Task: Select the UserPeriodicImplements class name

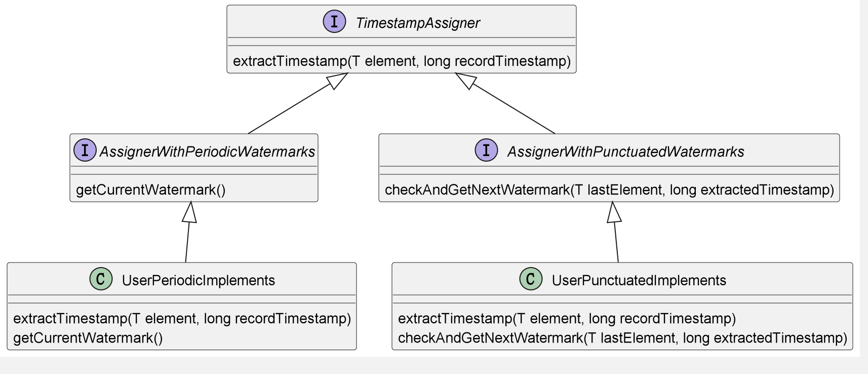Action: tap(198, 280)
